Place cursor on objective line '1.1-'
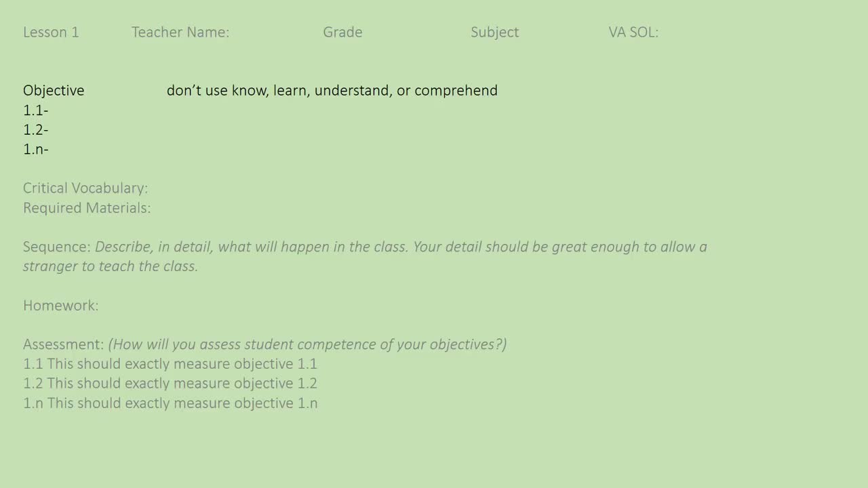868x488 pixels. pos(36,110)
